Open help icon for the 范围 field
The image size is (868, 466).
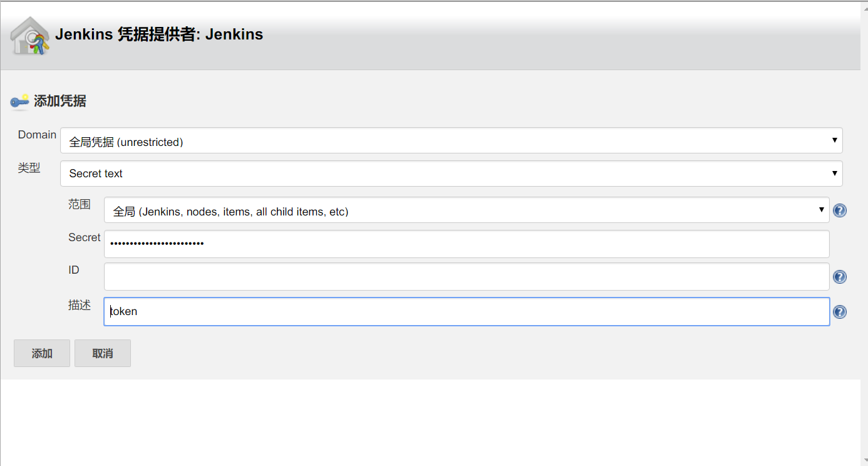coord(840,210)
